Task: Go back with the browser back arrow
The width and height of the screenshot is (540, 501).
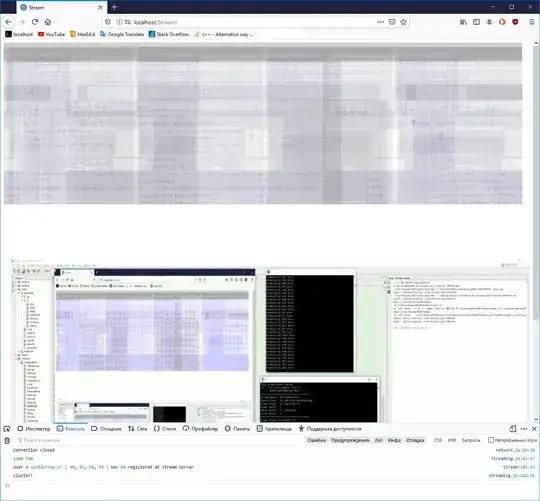Action: click(9, 22)
